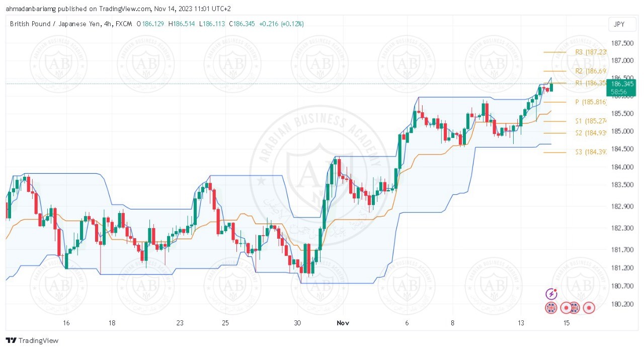Select the R1 pivot label

592,83
